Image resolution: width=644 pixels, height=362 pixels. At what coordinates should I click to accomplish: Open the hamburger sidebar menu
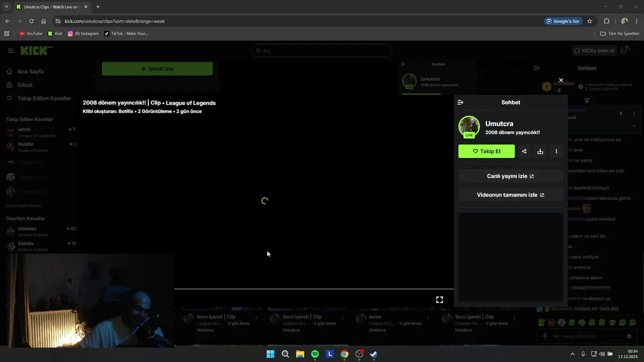(11, 51)
